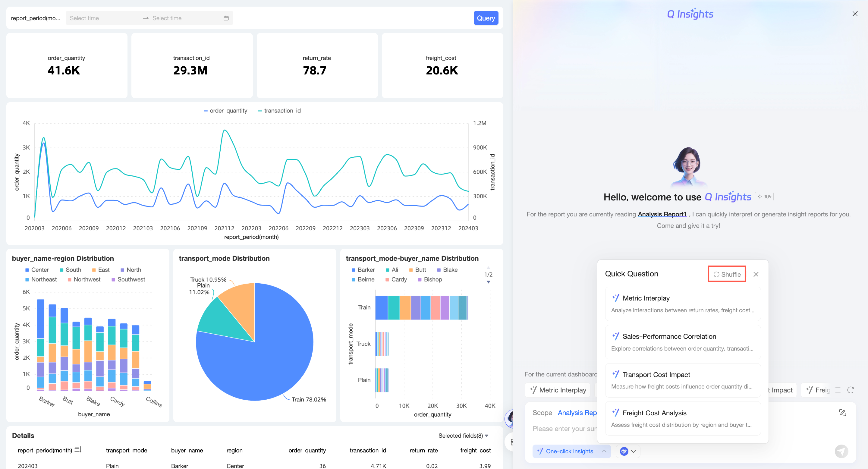Close the Quick Question popup
868x469 pixels.
(756, 274)
